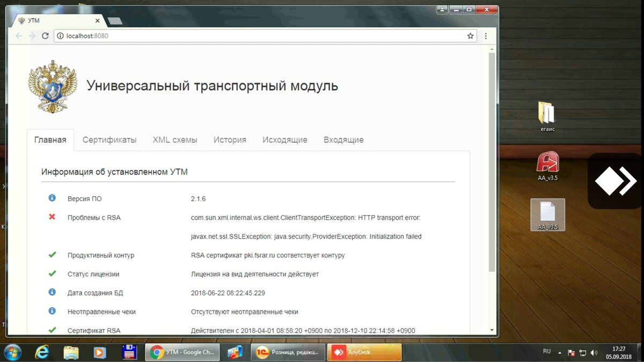Click the RSA certificate validity dates text

coord(303,330)
